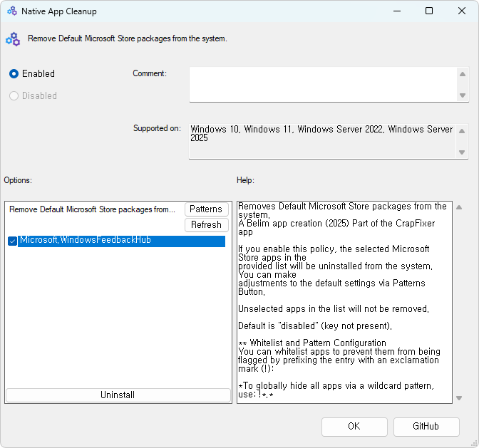Click Refresh to reload package list

pyautogui.click(x=206, y=225)
